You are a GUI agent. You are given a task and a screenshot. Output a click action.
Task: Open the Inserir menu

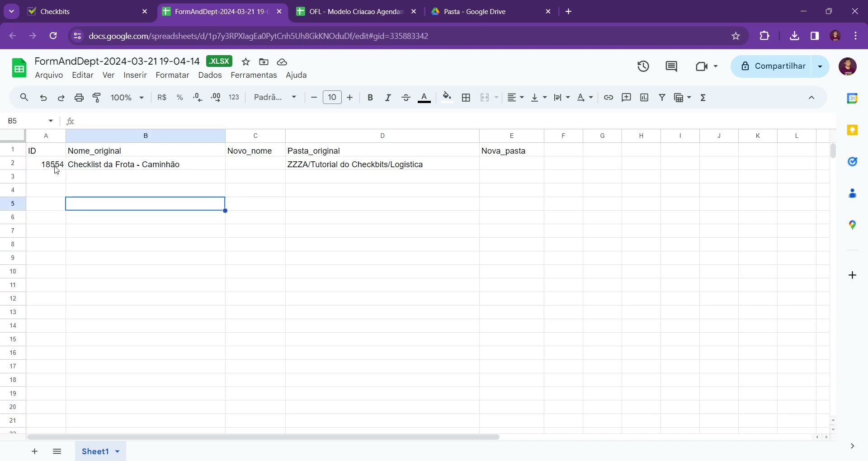[135, 75]
